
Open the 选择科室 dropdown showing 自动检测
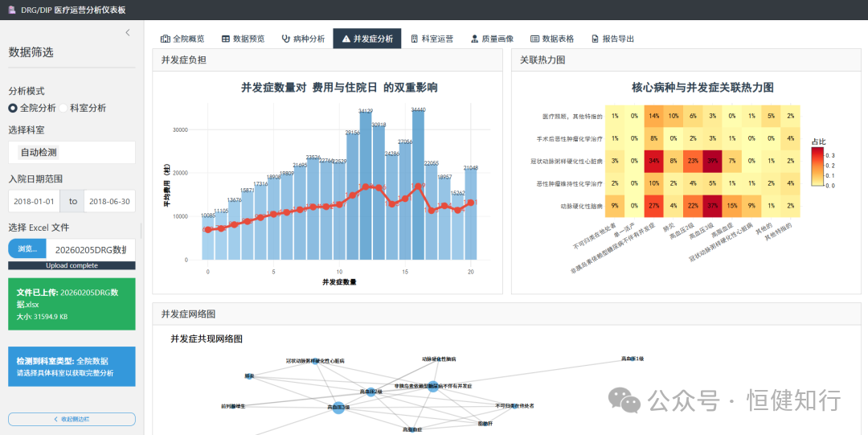72,153
